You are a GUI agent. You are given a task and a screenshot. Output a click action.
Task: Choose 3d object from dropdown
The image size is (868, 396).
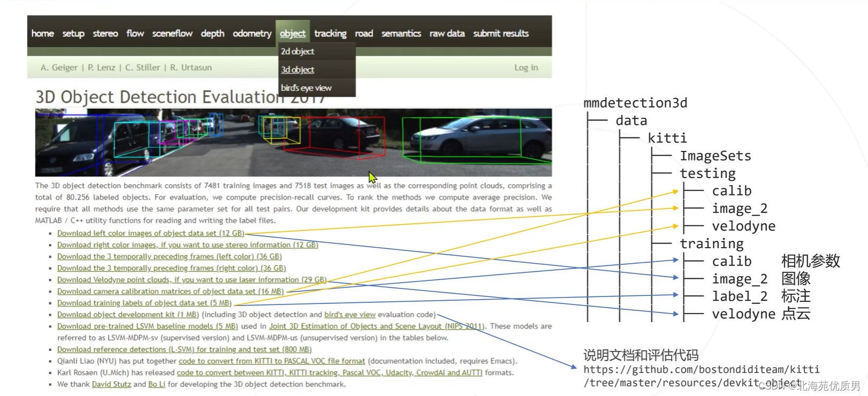(298, 70)
